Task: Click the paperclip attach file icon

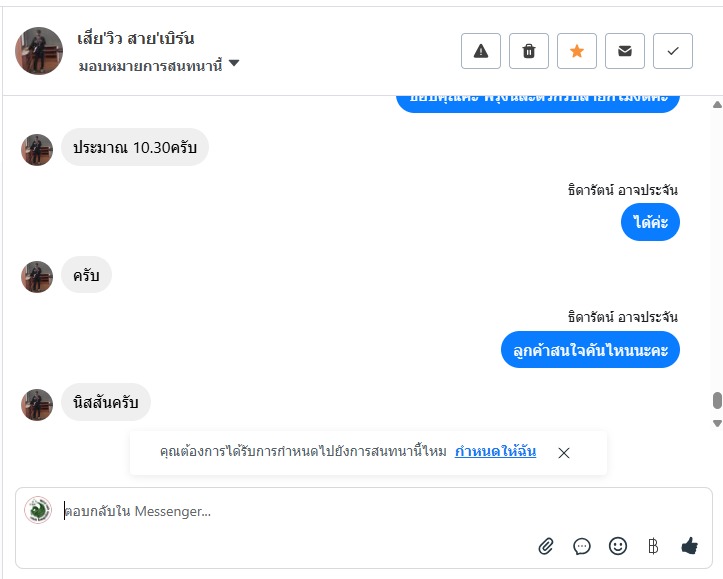Action: (546, 546)
